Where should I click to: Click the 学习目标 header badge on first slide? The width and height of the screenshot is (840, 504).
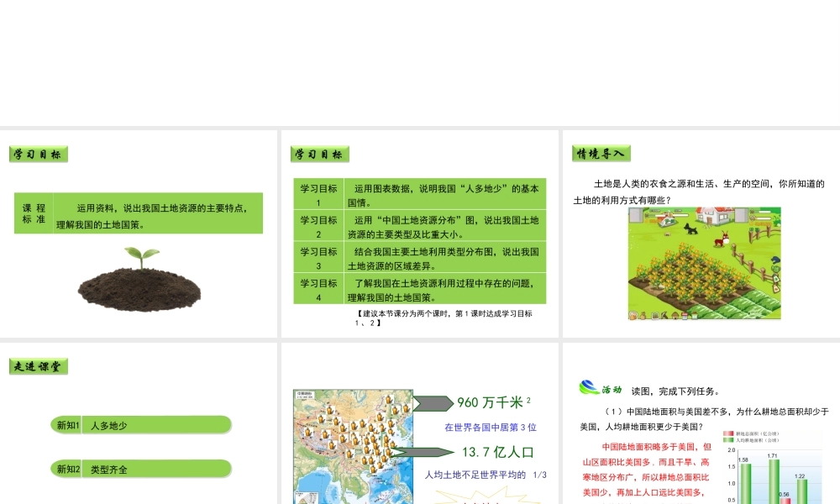coord(39,155)
